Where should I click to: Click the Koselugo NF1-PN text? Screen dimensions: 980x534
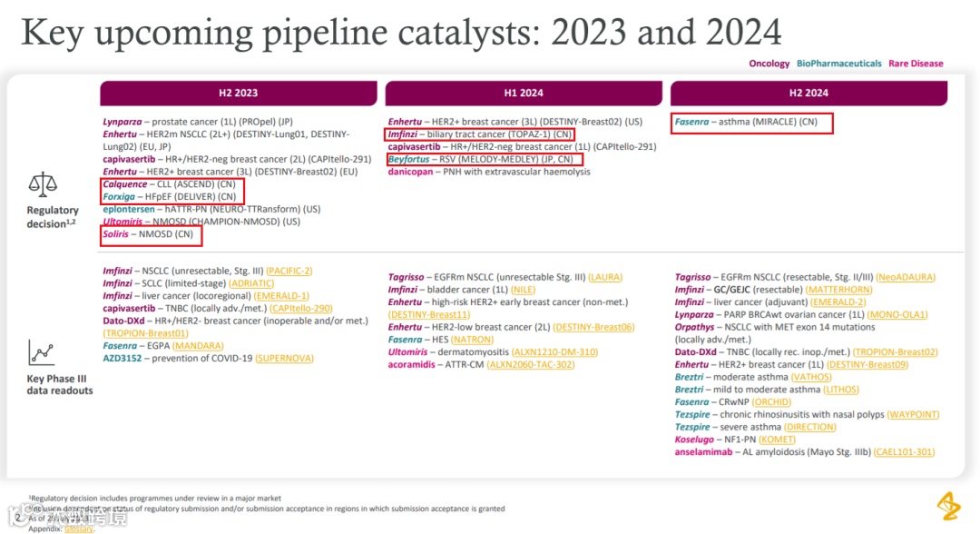(x=715, y=440)
